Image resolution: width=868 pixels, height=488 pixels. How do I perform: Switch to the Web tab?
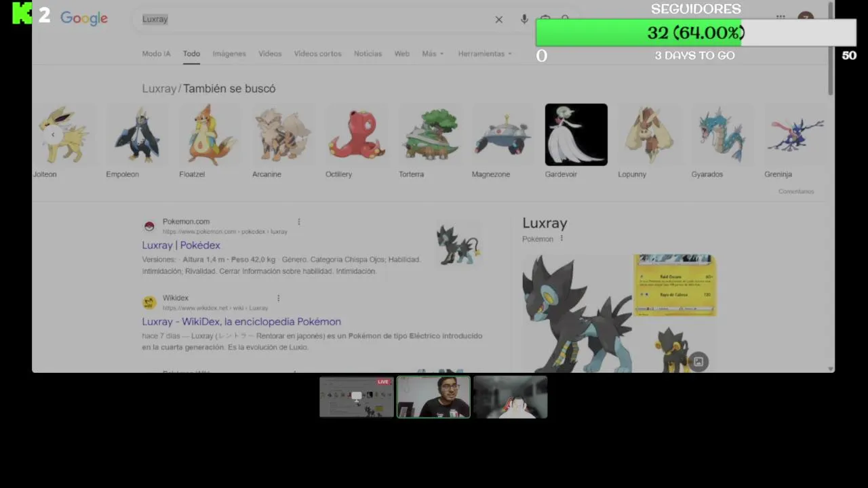tap(402, 54)
